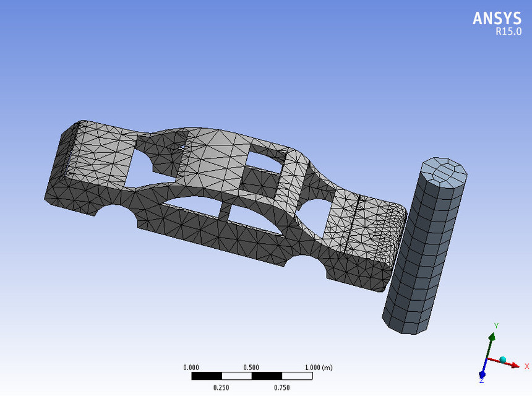Image resolution: width=532 pixels, height=396 pixels.
Task: Click the Y label above the triad
Action: pos(497,325)
